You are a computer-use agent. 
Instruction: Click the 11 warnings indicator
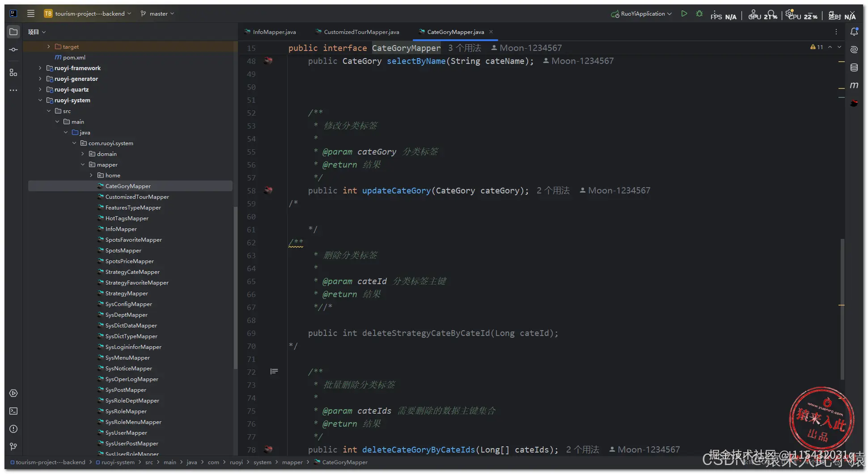[x=817, y=47]
